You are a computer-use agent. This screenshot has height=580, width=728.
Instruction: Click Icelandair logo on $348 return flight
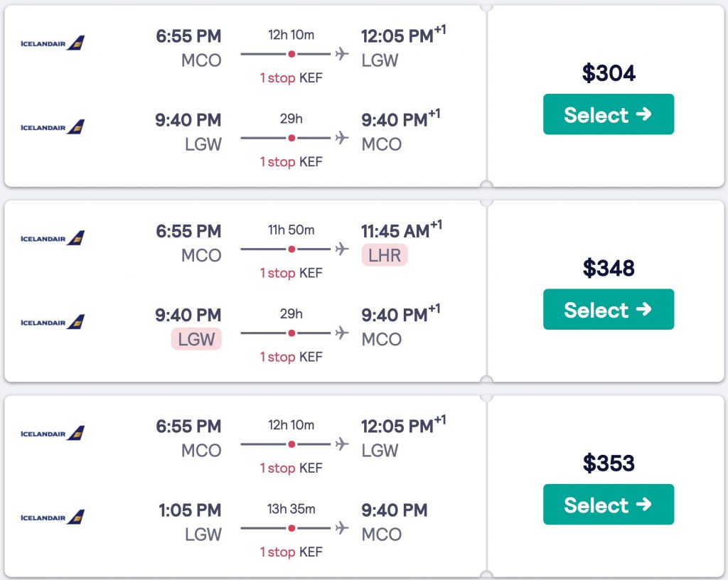[53, 322]
